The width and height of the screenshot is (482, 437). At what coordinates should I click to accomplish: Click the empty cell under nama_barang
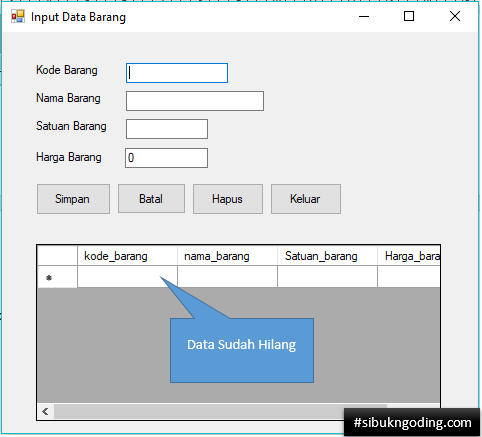point(227,277)
